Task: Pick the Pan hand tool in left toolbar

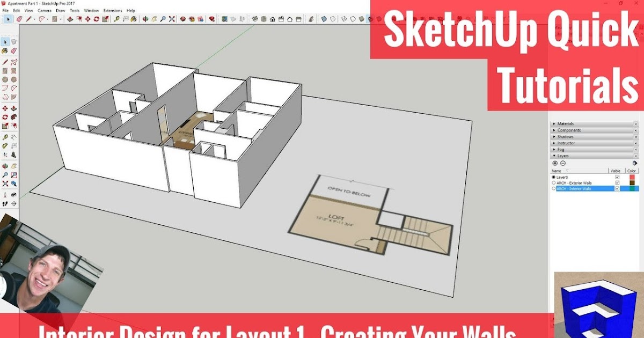Action: point(13,166)
